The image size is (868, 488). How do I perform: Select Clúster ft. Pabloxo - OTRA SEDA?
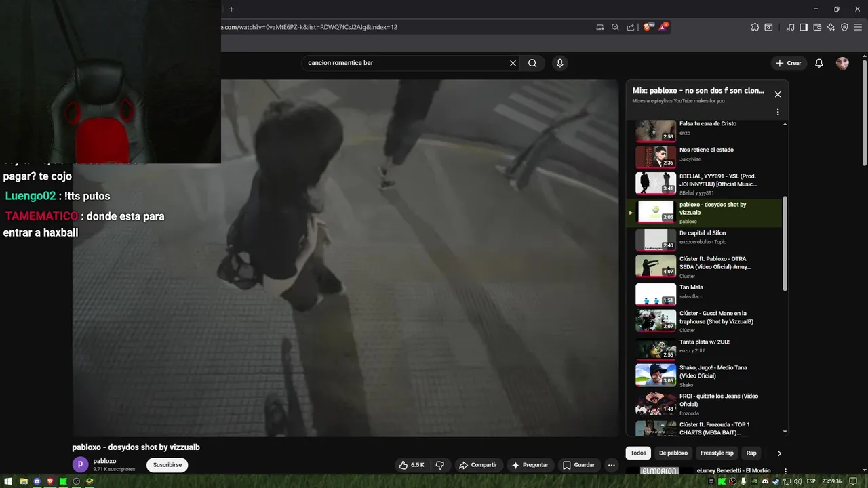tap(705, 266)
